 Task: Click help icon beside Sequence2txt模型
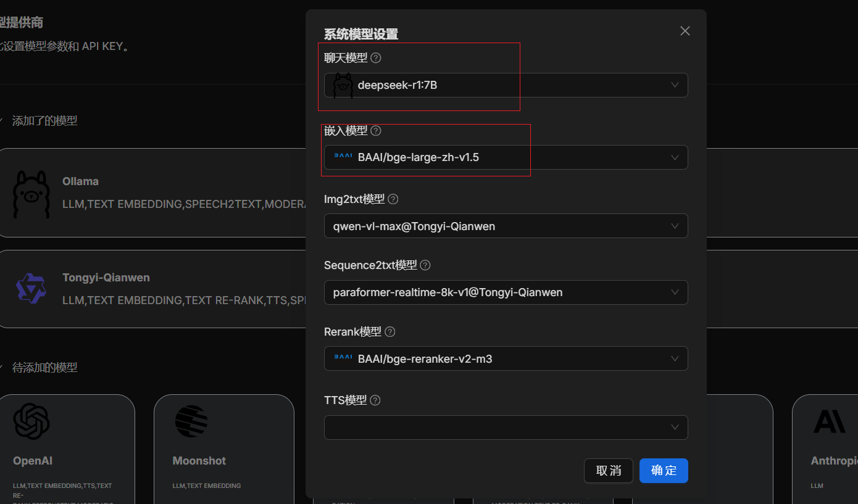point(425,265)
